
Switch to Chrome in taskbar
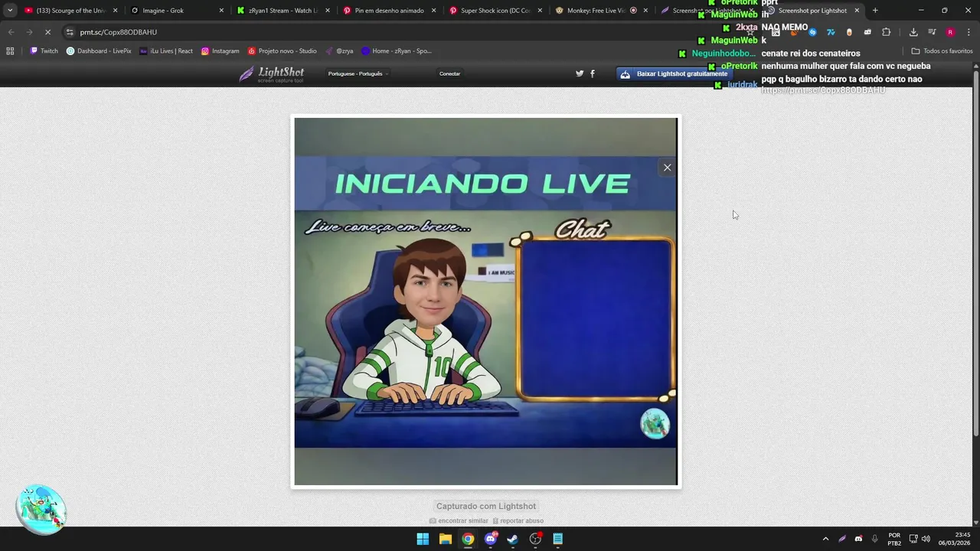468,539
